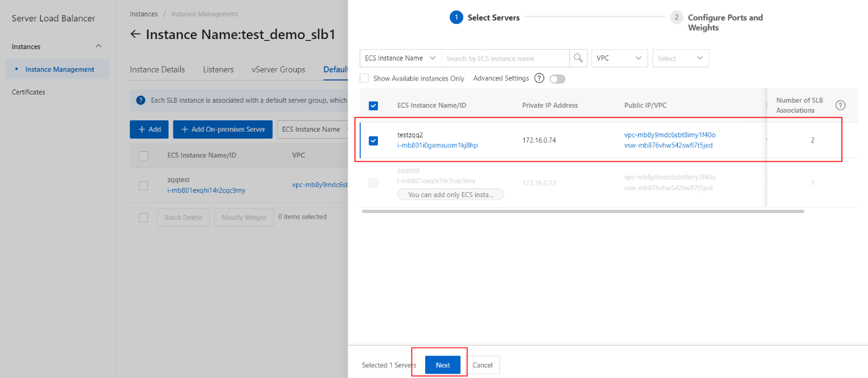
Task: Switch to the vServer Groups tab
Action: [278, 69]
